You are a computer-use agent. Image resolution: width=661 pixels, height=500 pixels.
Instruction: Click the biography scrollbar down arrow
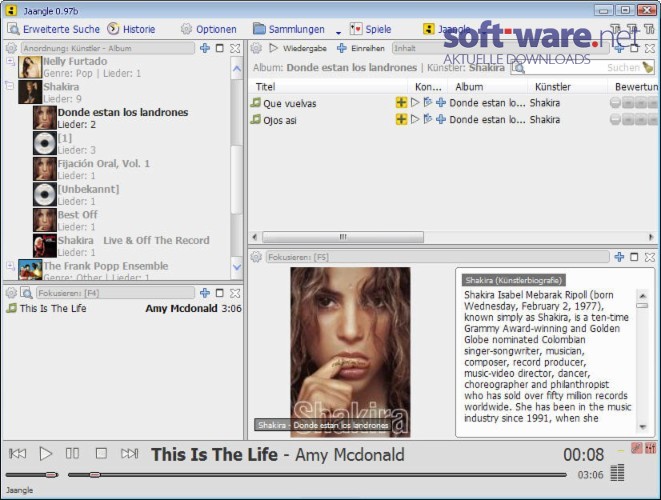(x=642, y=427)
